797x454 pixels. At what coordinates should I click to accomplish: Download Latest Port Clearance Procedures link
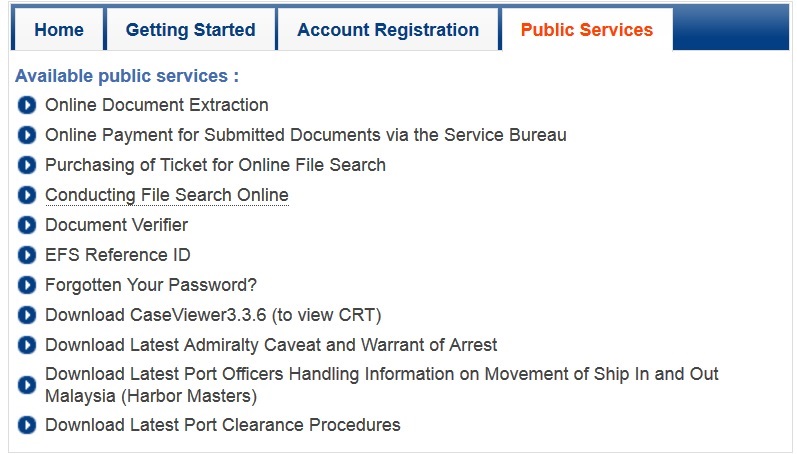pyautogui.click(x=223, y=425)
